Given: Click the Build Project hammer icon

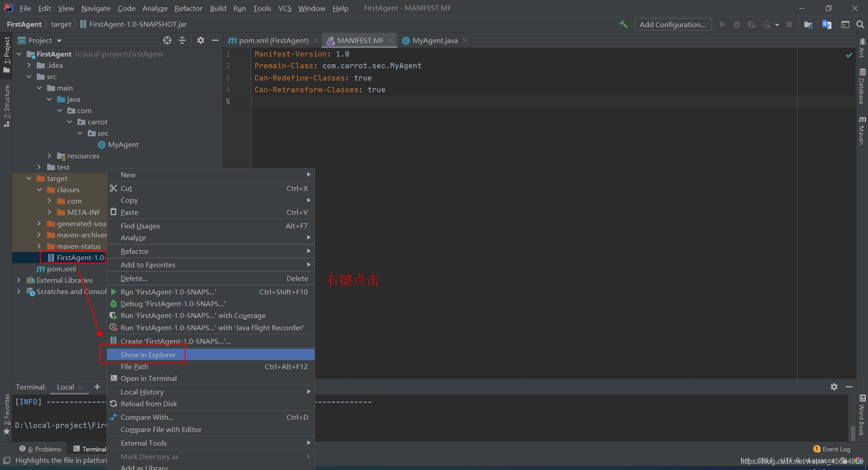Looking at the screenshot, I should coord(623,24).
